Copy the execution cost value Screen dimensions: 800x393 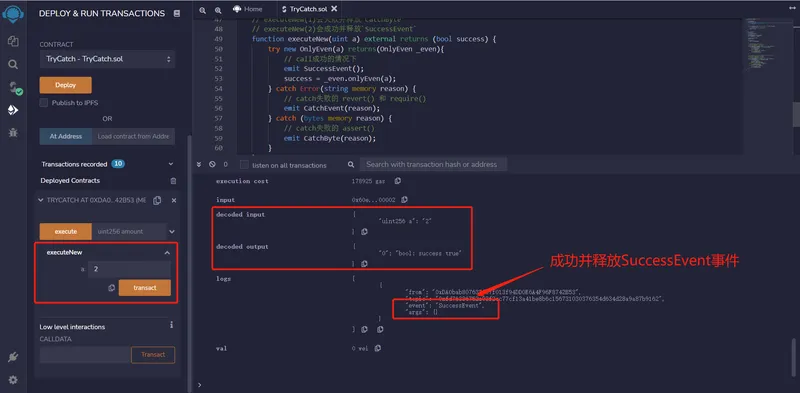(398, 181)
